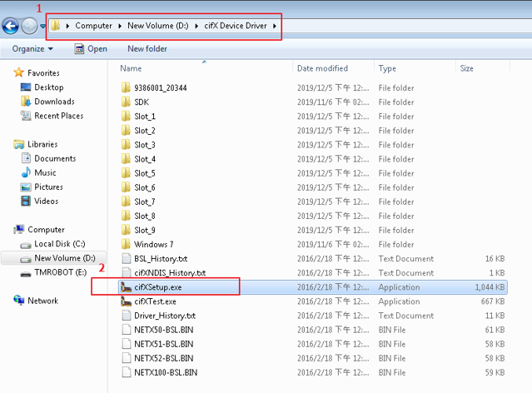The image size is (532, 393).
Task: Click the greyed Forward arrow button
Action: (x=29, y=26)
